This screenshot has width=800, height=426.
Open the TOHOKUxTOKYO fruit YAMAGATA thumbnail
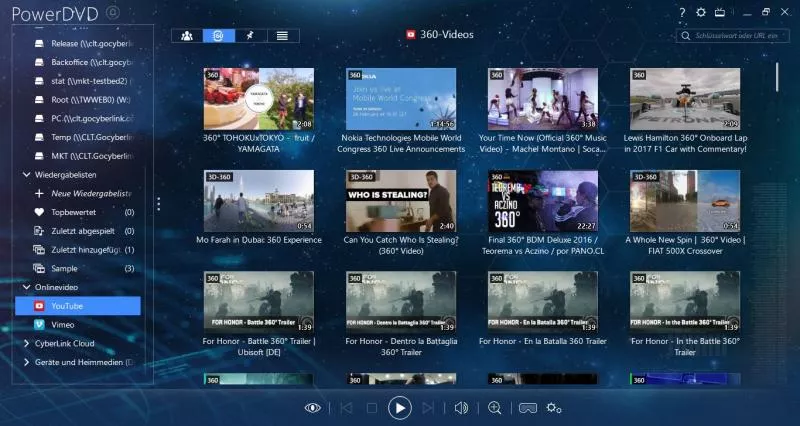(x=259, y=99)
